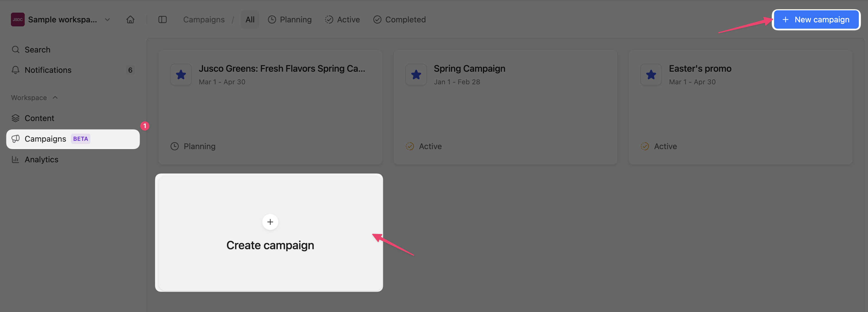Collapse the Workspace section chevron
This screenshot has height=312, width=868.
pyautogui.click(x=55, y=97)
